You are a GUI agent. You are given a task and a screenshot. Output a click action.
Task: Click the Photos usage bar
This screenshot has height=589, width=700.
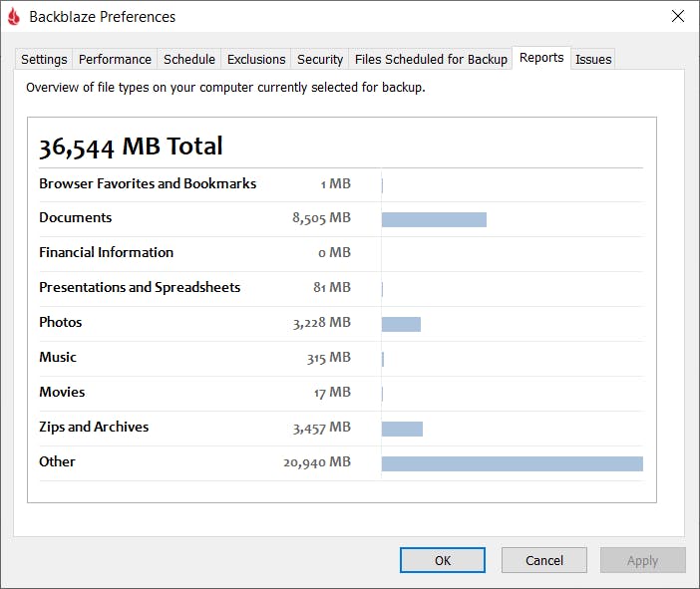pos(401,324)
